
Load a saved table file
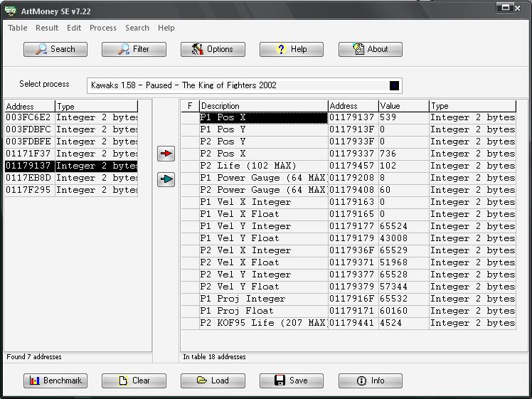point(213,381)
